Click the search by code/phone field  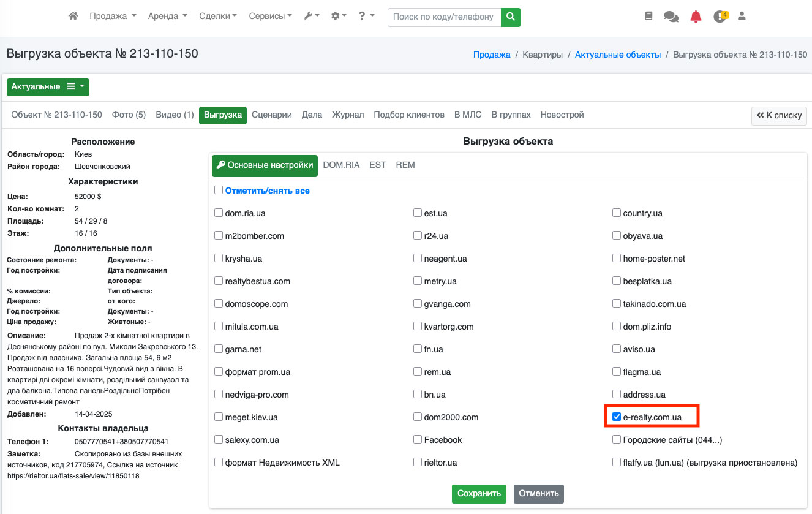point(444,17)
